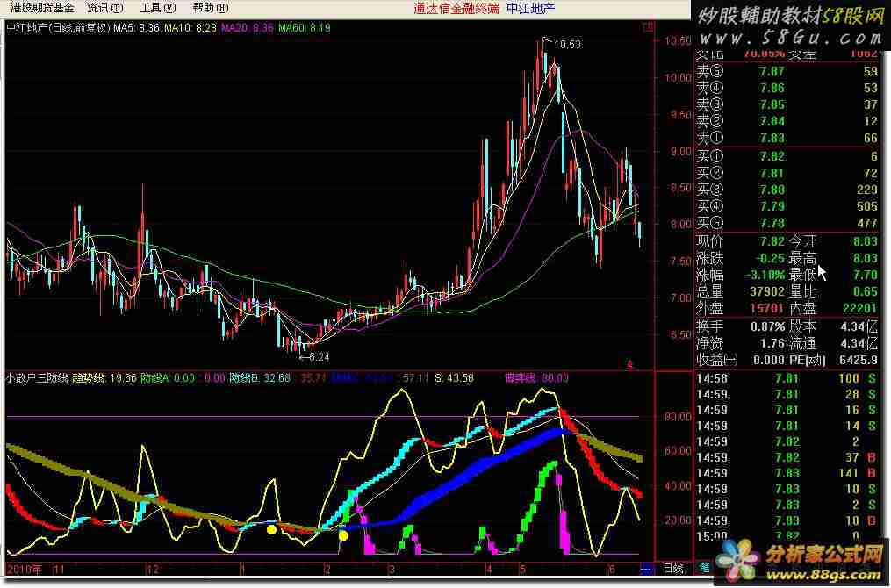Click the 买⑤ bid row at 7.78
This screenshot has height=588, width=891.
pyautogui.click(x=787, y=223)
